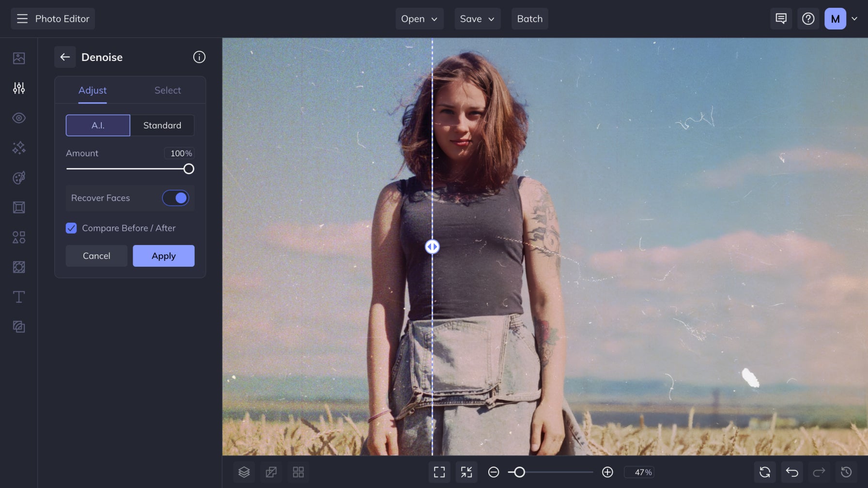Image resolution: width=868 pixels, height=488 pixels.
Task: Click the undo icon in bottom toolbar
Action: click(x=791, y=472)
